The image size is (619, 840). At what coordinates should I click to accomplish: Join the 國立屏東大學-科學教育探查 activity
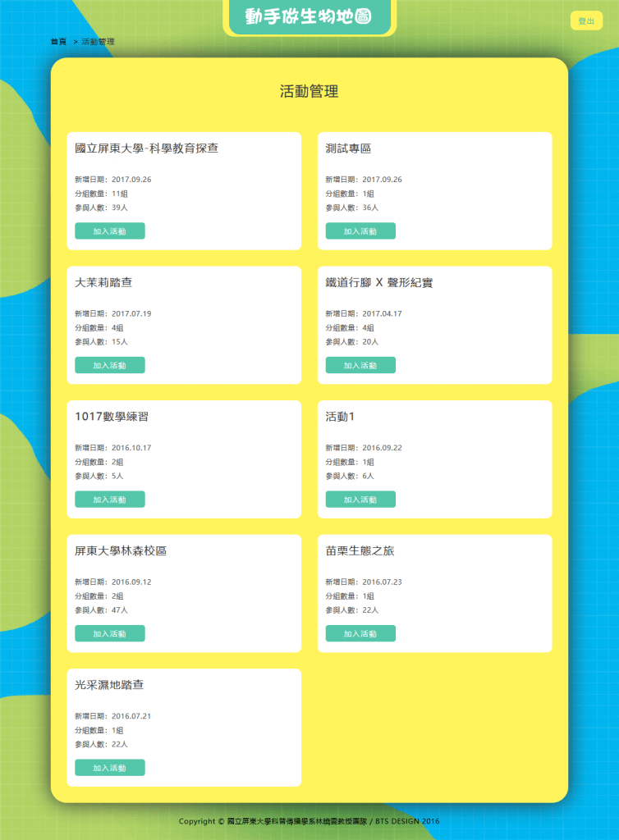pos(110,231)
